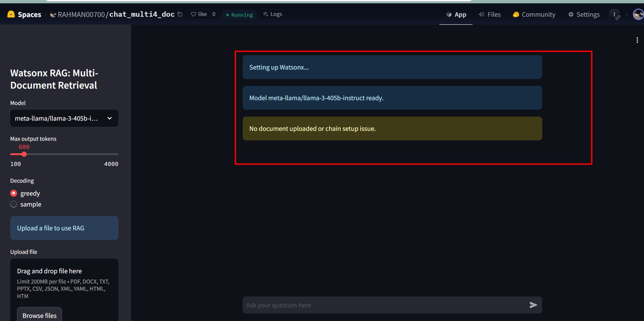This screenshot has width=644, height=321.
Task: Click the drag and drop file area
Action: (x=64, y=290)
